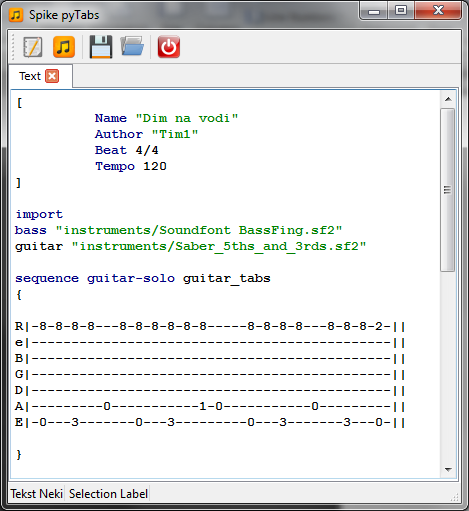Click the 120 tempo value

click(155, 166)
